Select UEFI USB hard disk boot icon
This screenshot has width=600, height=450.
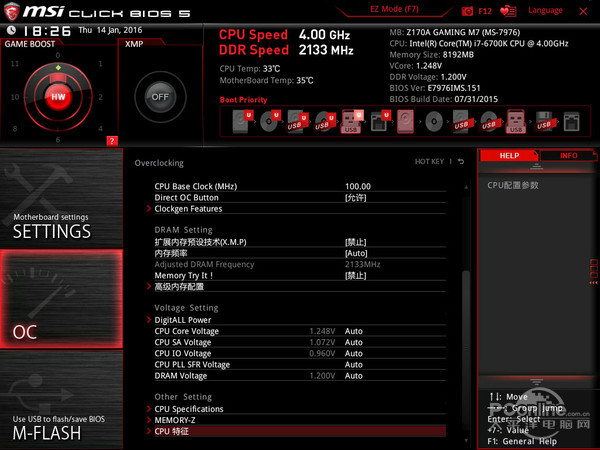298,122
